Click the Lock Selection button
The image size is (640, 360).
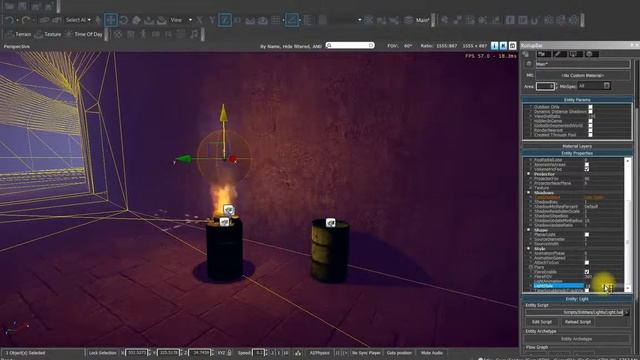102,353
